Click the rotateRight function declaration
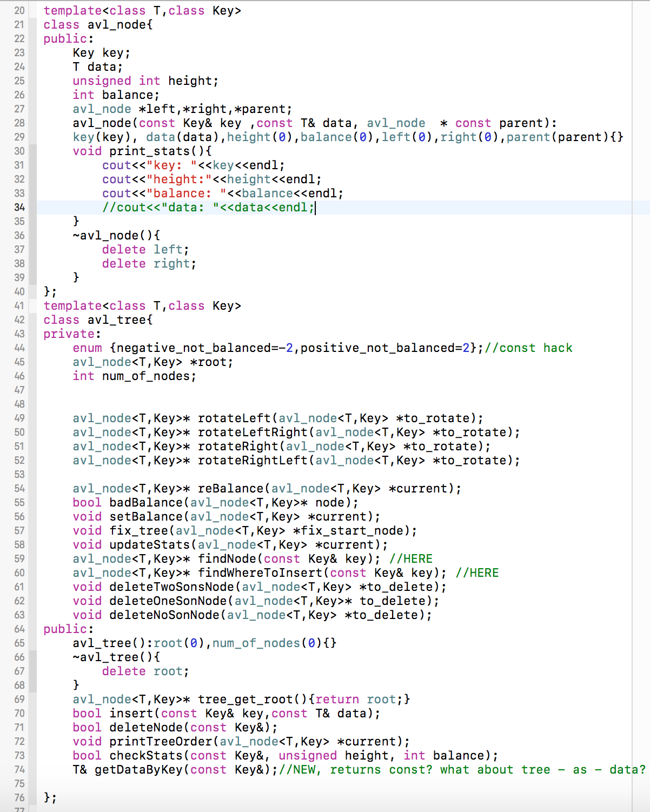 click(282, 447)
